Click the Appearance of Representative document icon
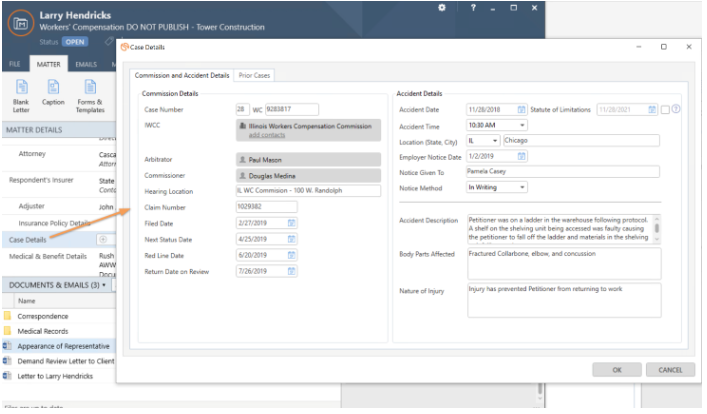This screenshot has width=707, height=414. pos(7,346)
